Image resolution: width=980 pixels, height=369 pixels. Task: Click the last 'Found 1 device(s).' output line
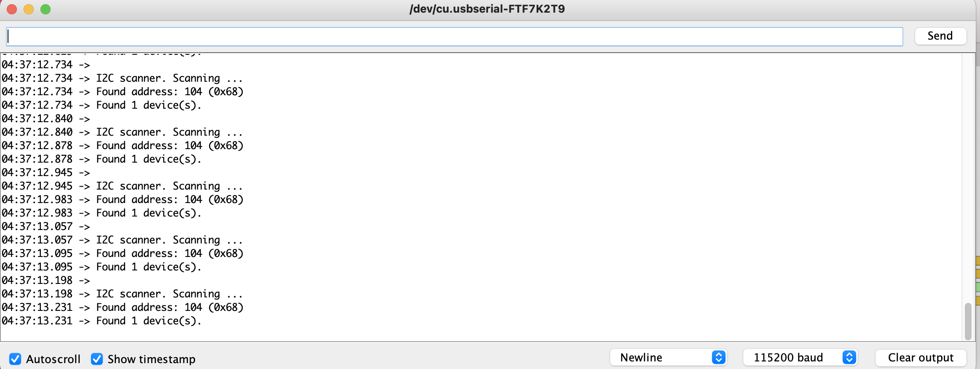click(102, 321)
